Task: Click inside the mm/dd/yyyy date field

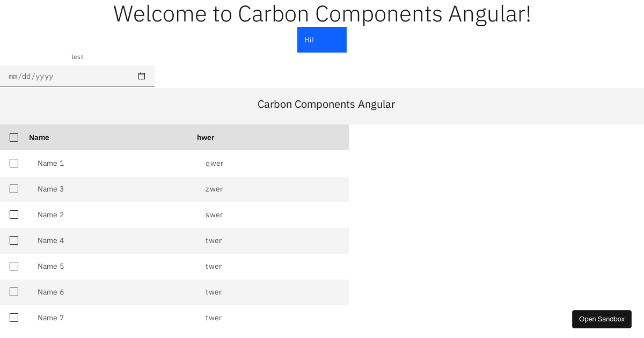Action: 64,76
